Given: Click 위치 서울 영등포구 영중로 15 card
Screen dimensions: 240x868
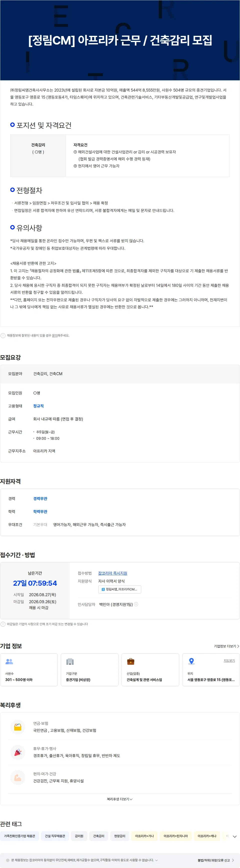Looking at the screenshot, I should click(x=211, y=670).
